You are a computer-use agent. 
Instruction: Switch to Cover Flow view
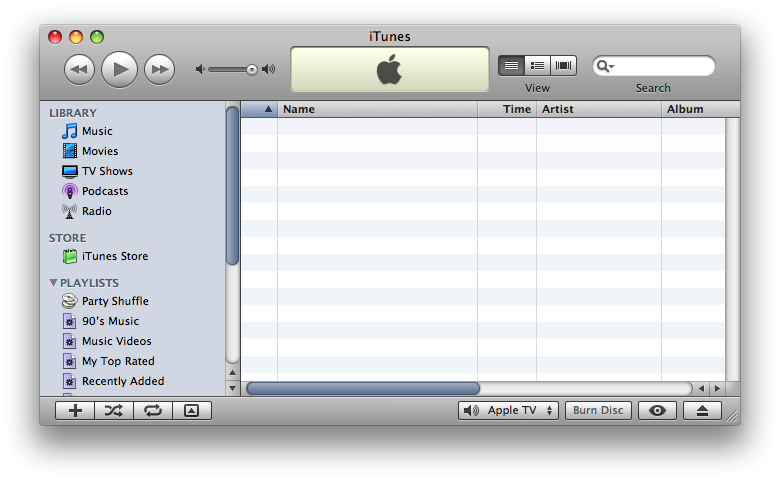[x=564, y=66]
